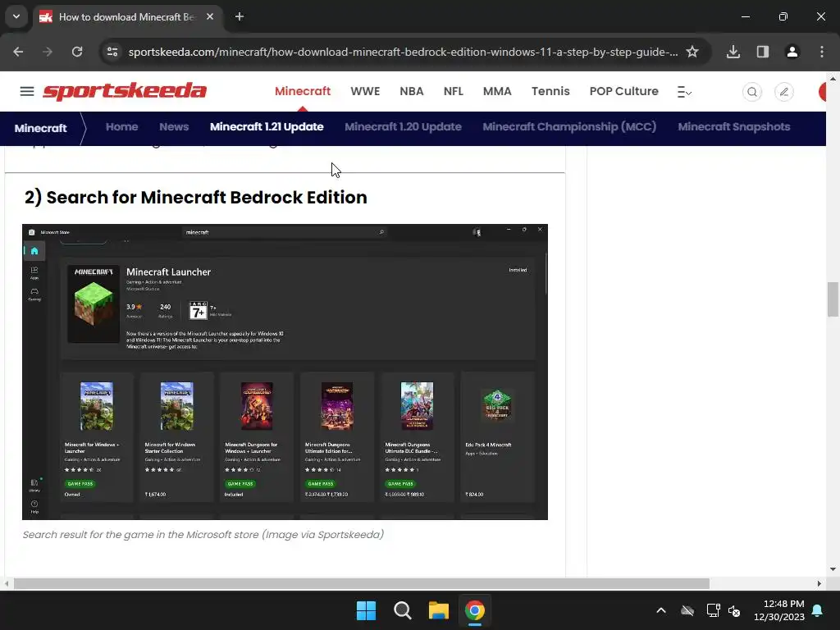Reload the page with refresh icon
This screenshot has height=630, width=840.
77,52
